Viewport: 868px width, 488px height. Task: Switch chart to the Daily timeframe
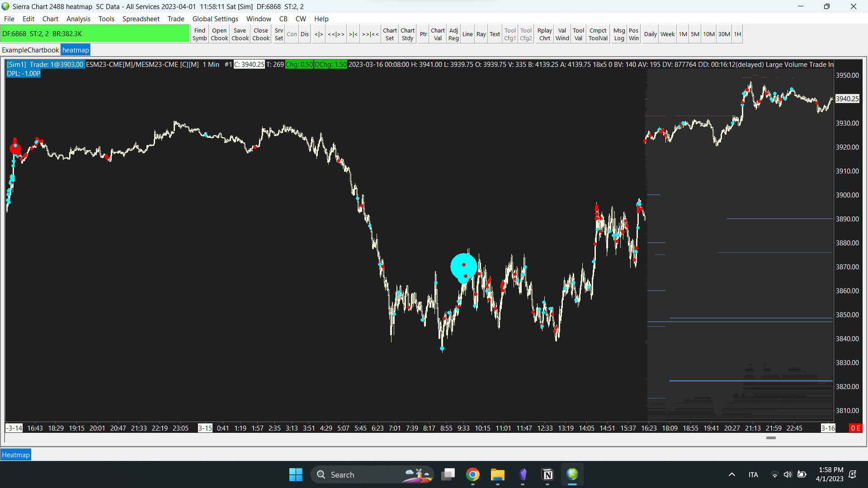coord(650,34)
